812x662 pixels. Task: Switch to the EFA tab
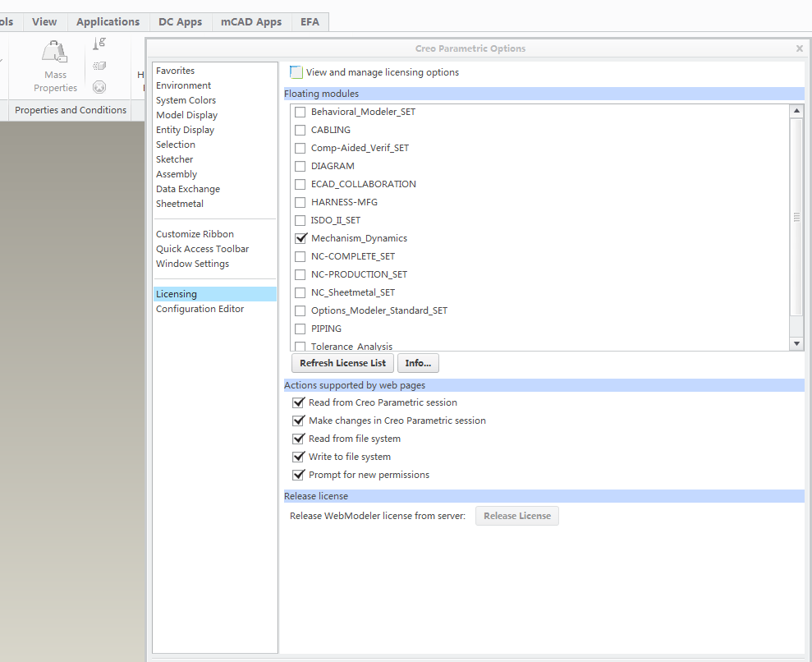click(x=310, y=22)
